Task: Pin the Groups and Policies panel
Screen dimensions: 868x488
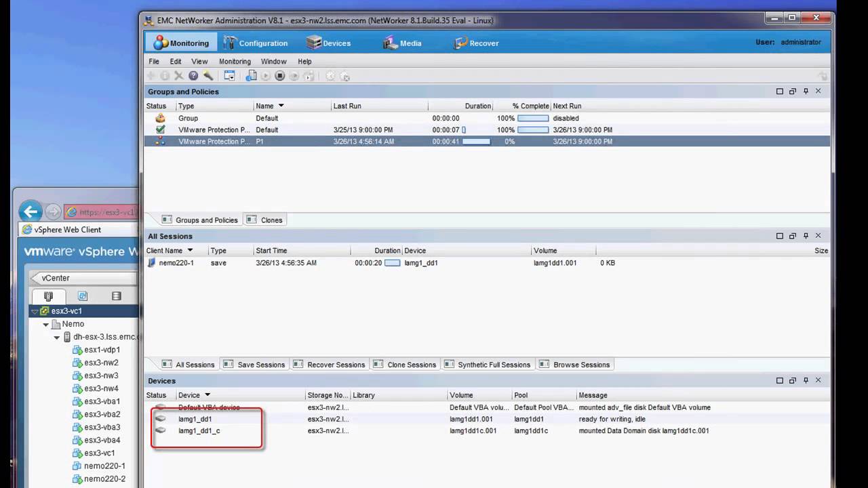Action: [x=806, y=91]
